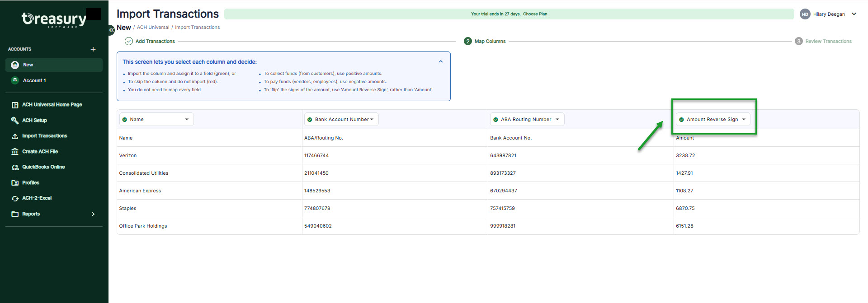Click the ACH Universal breadcrumb
The height and width of the screenshot is (303, 868).
click(x=153, y=28)
